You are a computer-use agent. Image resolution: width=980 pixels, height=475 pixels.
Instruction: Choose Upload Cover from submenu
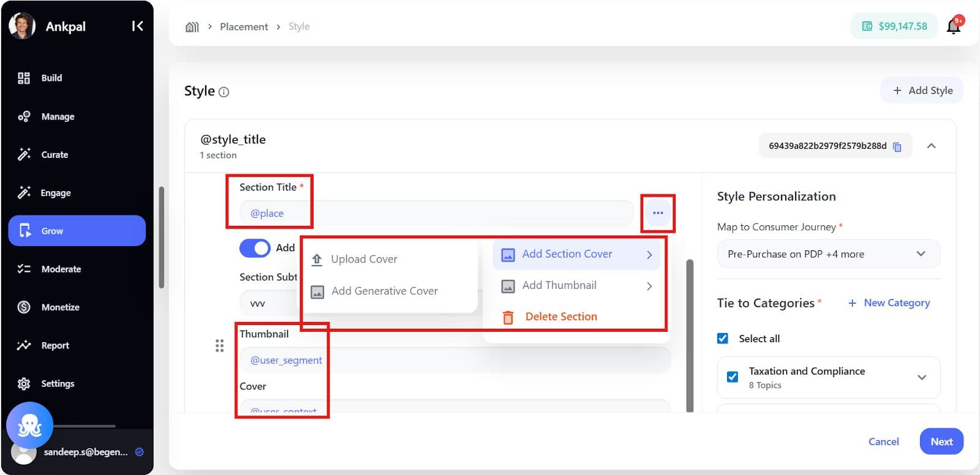point(364,259)
